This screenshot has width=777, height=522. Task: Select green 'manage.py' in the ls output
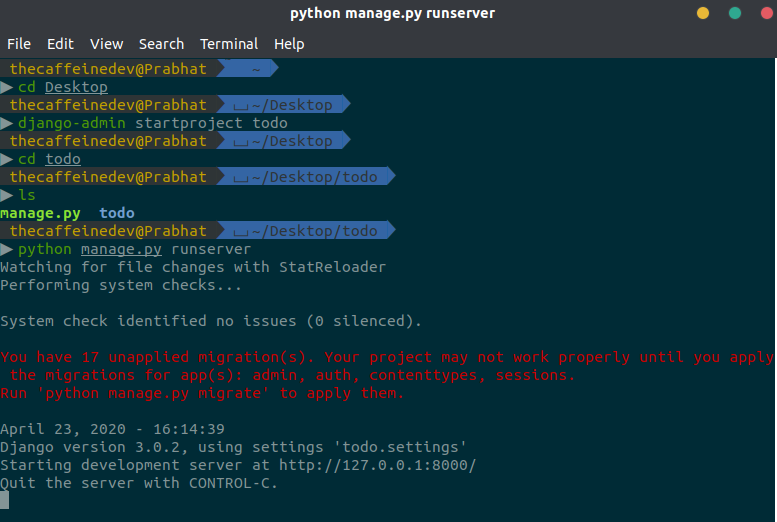coord(40,213)
